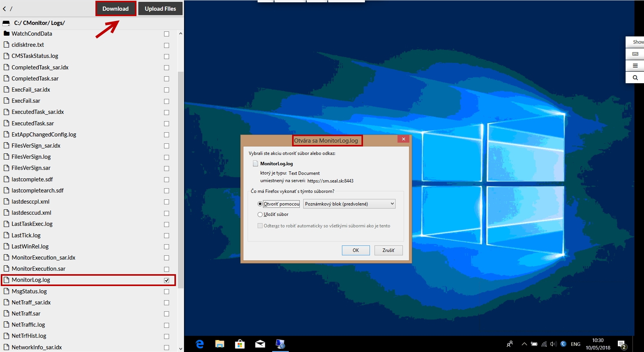This screenshot has width=644, height=352.
Task: Click the Show button on the right panel
Action: pos(635,42)
